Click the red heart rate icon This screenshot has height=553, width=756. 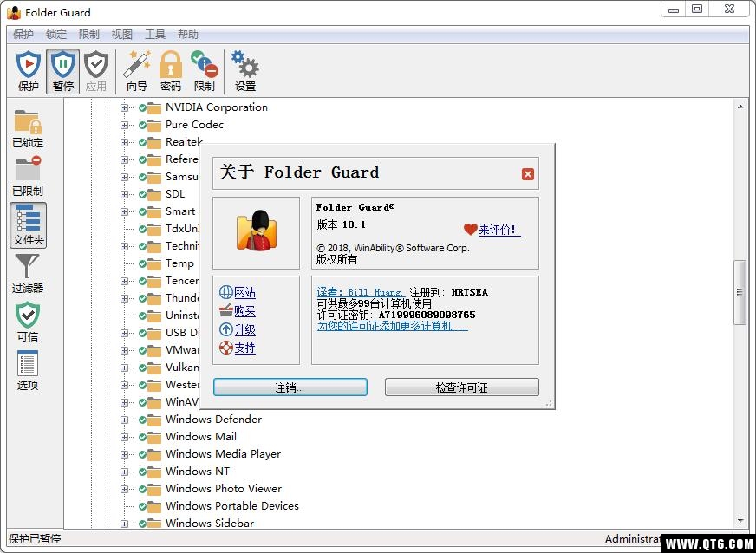(470, 230)
